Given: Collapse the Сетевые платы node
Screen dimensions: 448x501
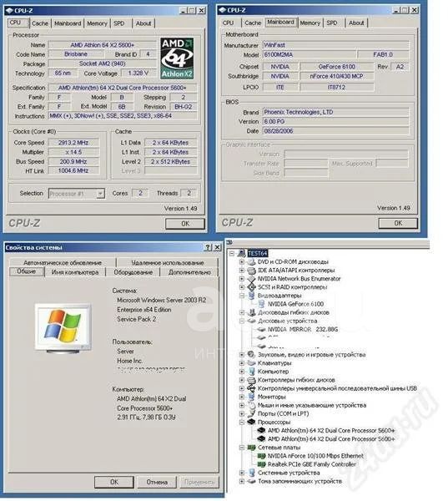Looking at the screenshot, I should (x=242, y=448).
